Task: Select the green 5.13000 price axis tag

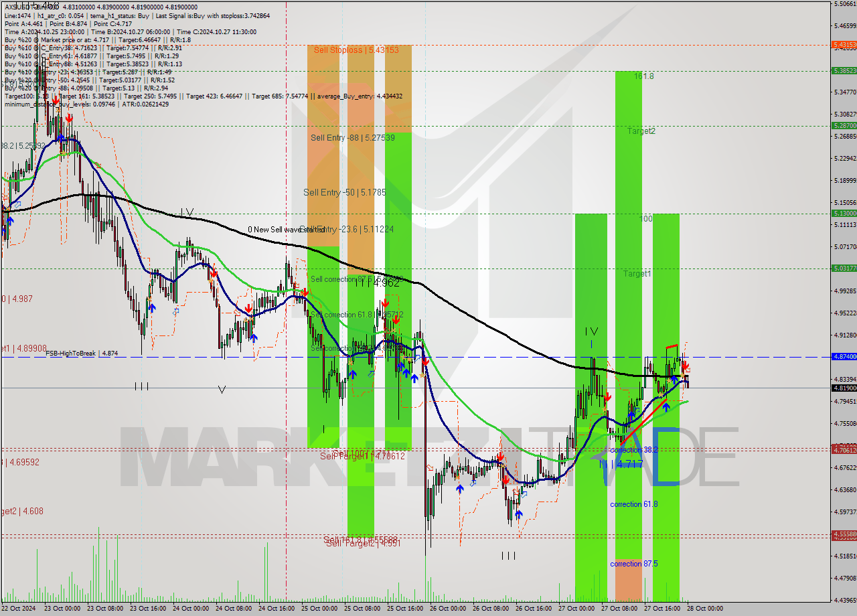Action: pyautogui.click(x=844, y=213)
